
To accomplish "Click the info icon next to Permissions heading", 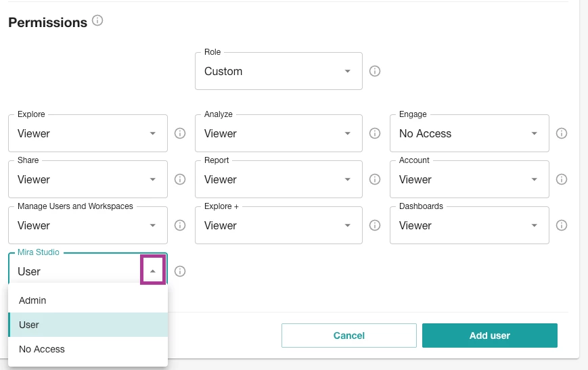I will point(97,21).
